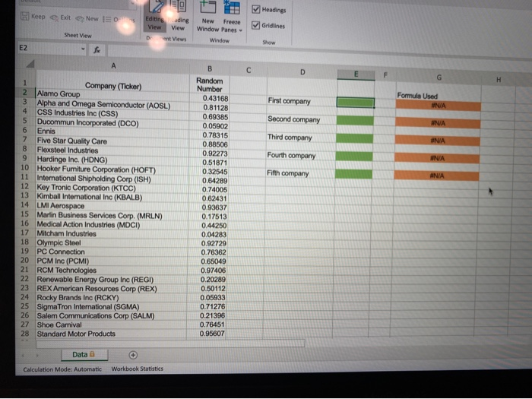Viewport: 532px width, 399px height.
Task: Select Editing View
Action: (x=154, y=17)
